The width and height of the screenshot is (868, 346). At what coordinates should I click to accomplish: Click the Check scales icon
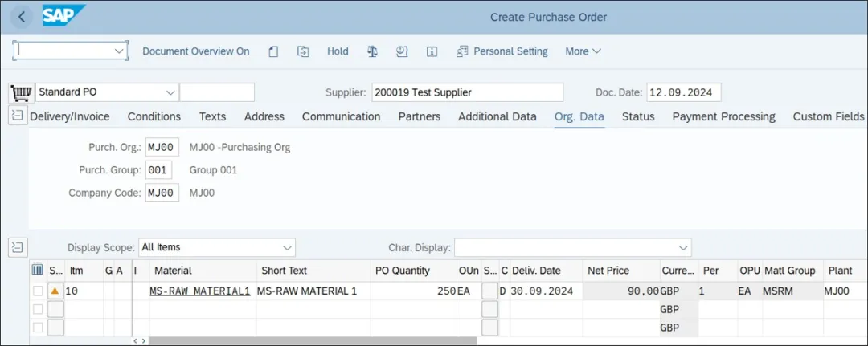pos(373,51)
